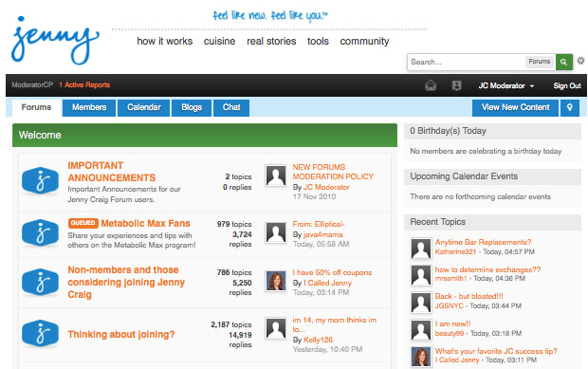The height and width of the screenshot is (369, 588).
Task: Select the Chat tab
Action: pyautogui.click(x=231, y=107)
